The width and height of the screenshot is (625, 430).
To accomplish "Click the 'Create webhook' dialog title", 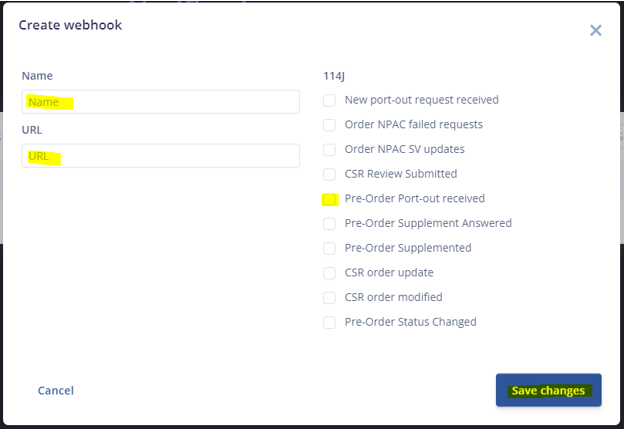I will [x=70, y=25].
